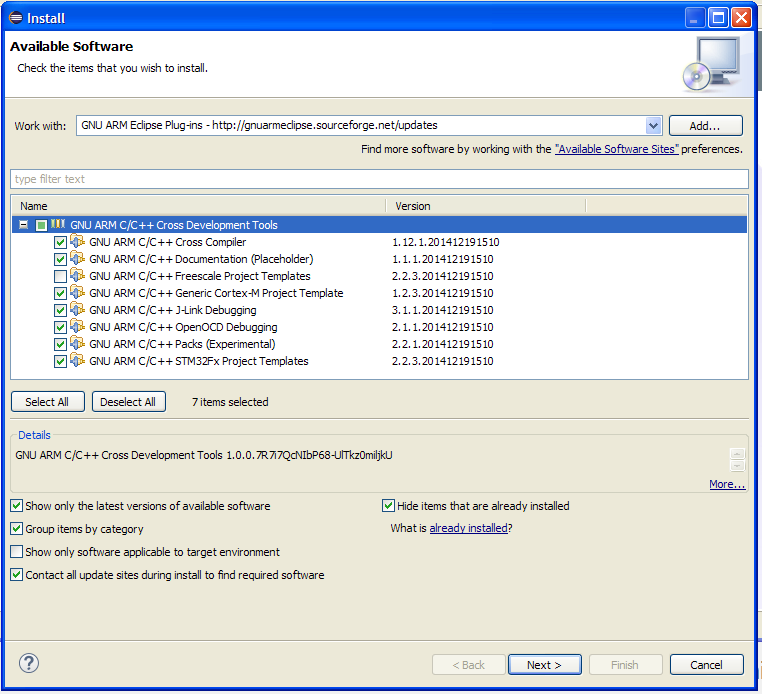Click the Name column header
The image size is (762, 694).
click(198, 206)
